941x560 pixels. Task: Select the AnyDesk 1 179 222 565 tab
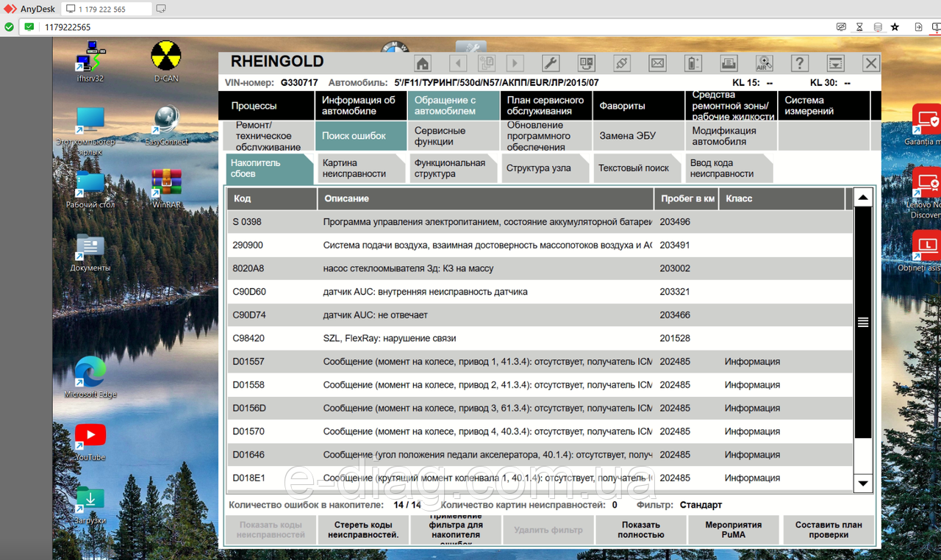pos(105,9)
